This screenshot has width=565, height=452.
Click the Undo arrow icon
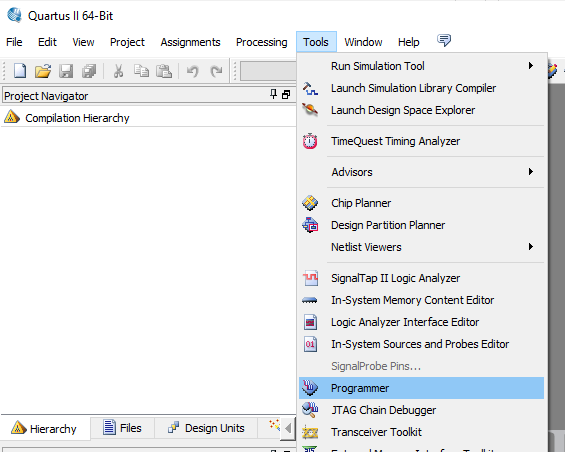click(x=193, y=71)
